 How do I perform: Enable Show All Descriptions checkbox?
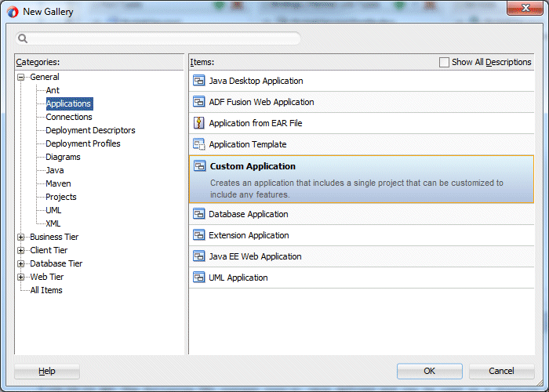(x=444, y=62)
